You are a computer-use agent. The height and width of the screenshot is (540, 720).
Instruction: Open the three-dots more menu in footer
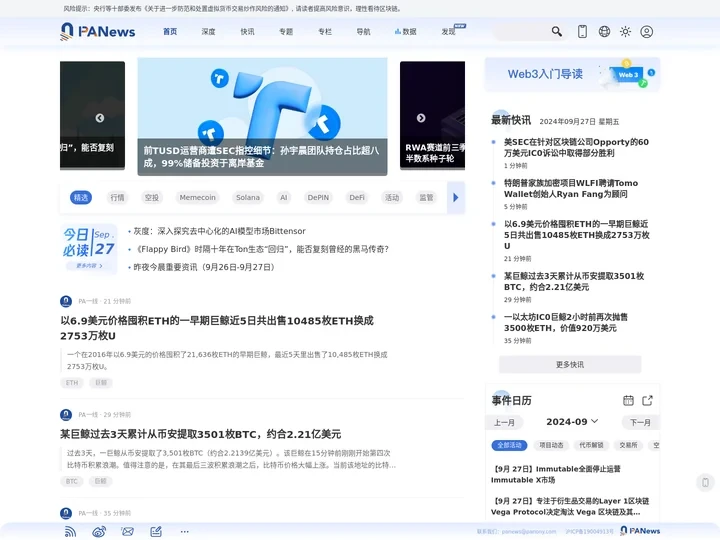[x=185, y=532]
